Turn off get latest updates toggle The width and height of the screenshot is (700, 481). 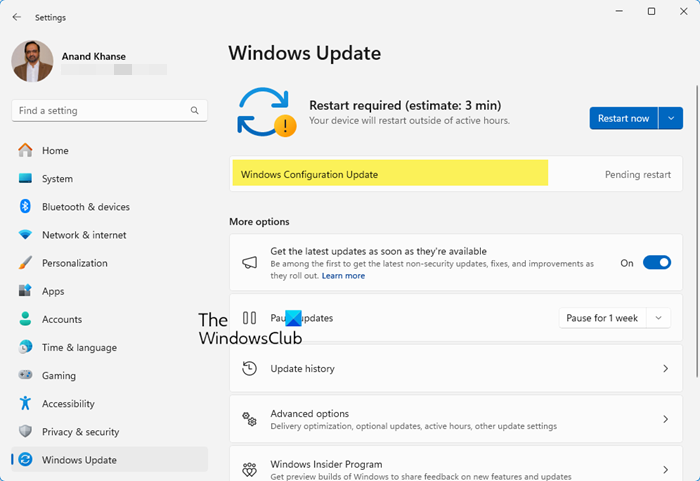pyautogui.click(x=656, y=263)
